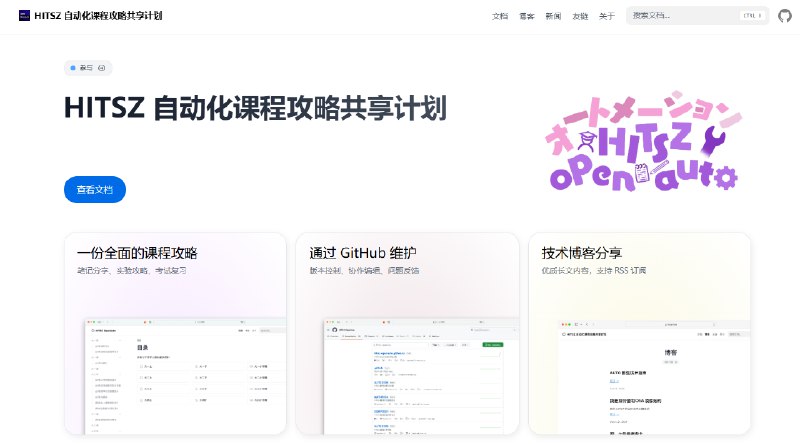Click the course guide screenshot thumbnail
The image size is (800, 444).
pyautogui.click(x=186, y=377)
